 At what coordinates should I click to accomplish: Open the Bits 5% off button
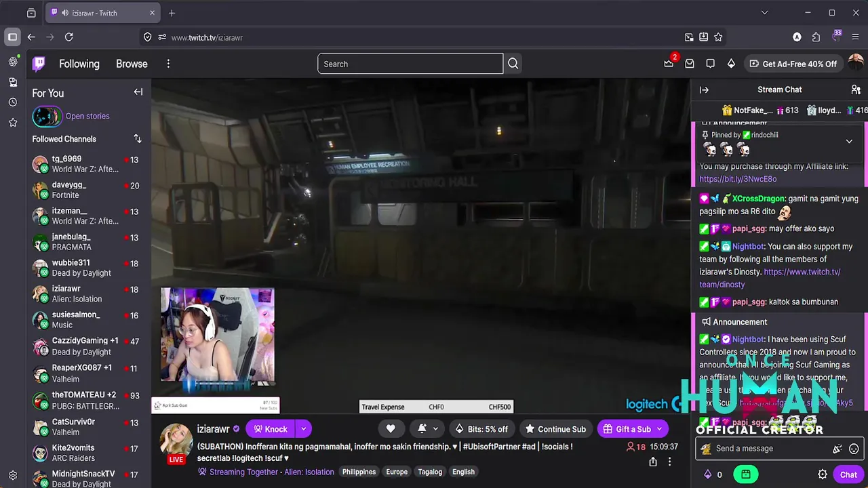(481, 429)
